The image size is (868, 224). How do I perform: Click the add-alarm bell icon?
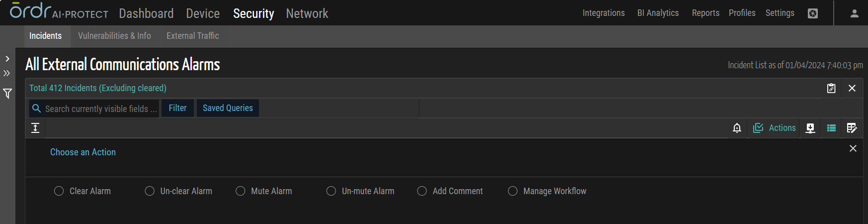point(737,128)
